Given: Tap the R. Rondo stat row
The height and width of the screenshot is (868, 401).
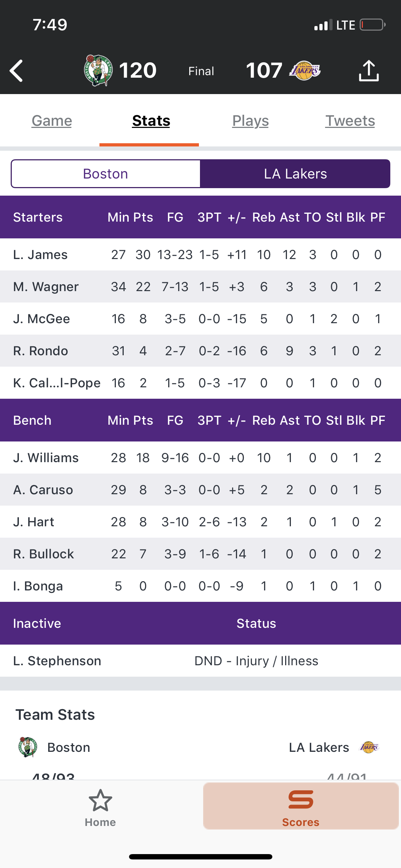Looking at the screenshot, I should coord(200,351).
